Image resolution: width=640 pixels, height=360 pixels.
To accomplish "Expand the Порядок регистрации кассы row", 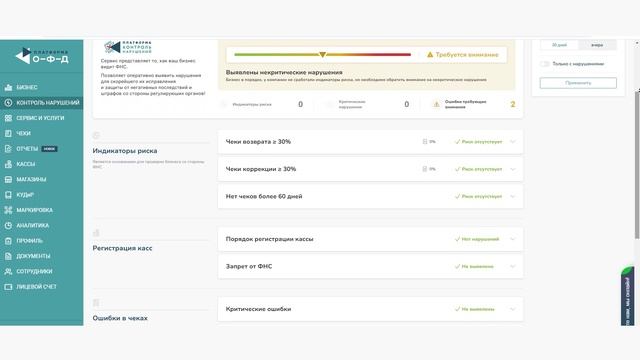I will coord(513,239).
